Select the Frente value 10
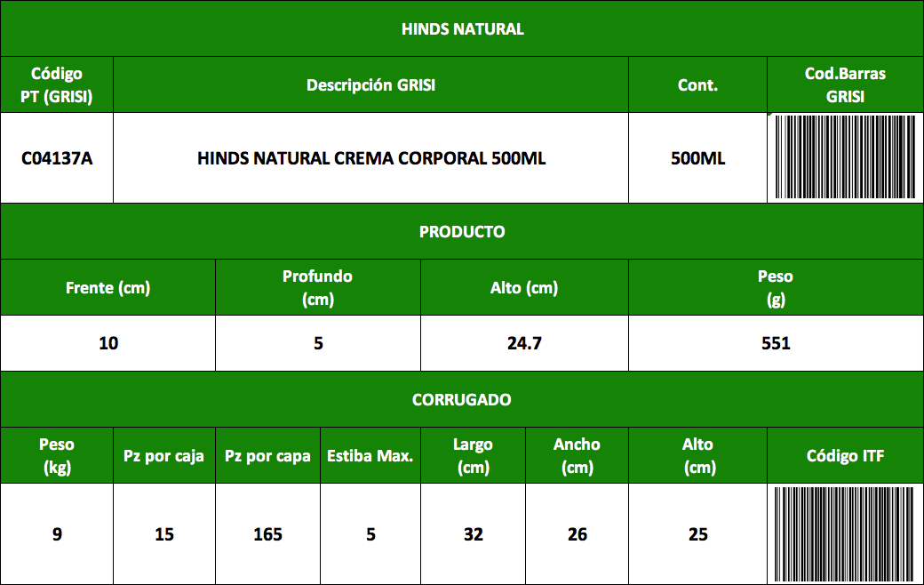The width and height of the screenshot is (924, 585). click(x=108, y=343)
